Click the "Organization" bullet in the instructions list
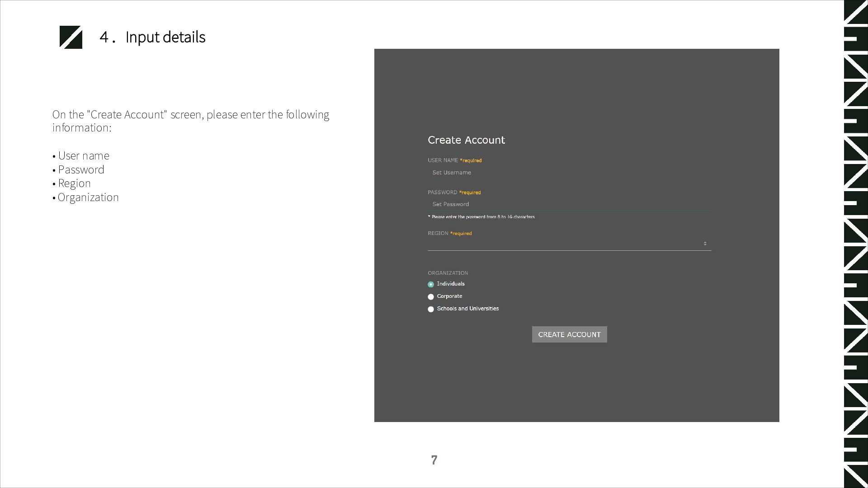 point(88,197)
